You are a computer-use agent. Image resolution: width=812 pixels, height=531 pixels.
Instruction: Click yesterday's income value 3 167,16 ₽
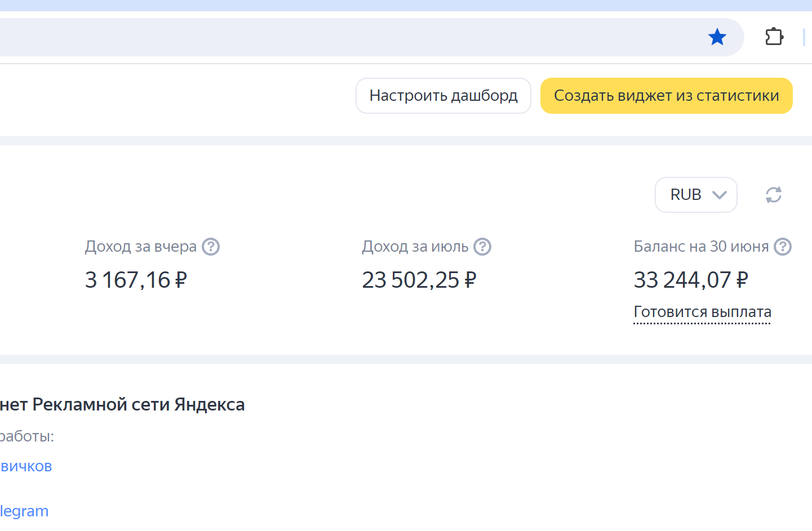click(x=136, y=280)
